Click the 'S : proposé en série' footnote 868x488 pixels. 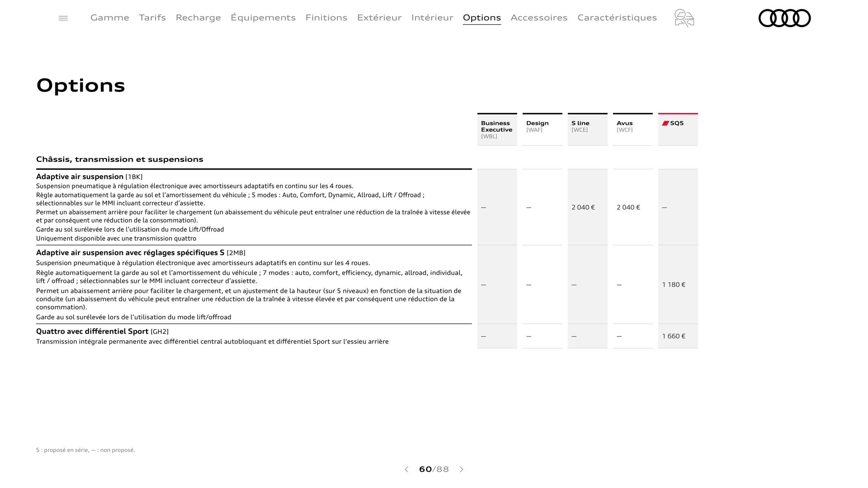[x=85, y=450]
